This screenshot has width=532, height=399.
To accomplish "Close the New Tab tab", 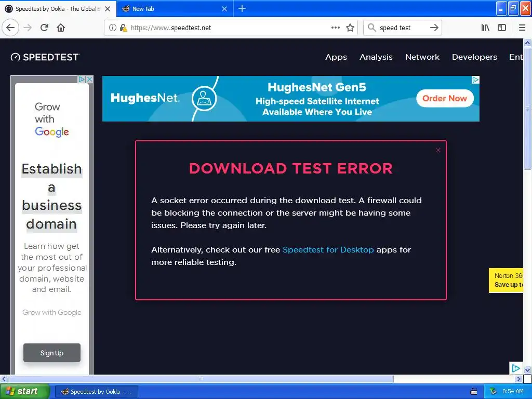I will coord(224,9).
